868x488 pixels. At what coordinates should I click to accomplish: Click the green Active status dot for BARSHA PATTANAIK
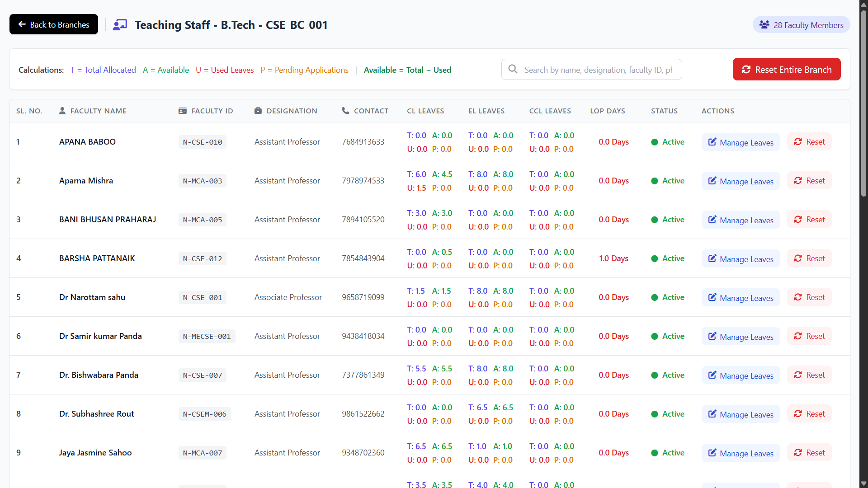(x=654, y=258)
